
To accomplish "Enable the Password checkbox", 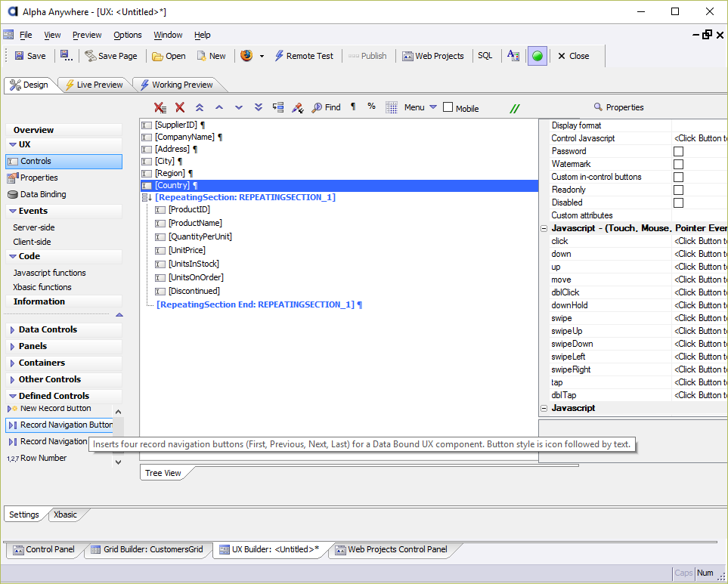I will tap(678, 151).
